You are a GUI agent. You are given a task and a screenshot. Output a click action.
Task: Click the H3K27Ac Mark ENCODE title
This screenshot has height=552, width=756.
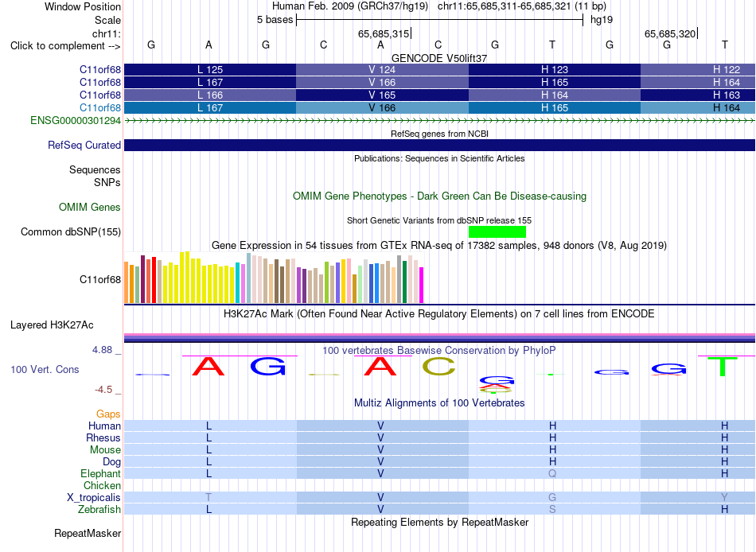[439, 314]
